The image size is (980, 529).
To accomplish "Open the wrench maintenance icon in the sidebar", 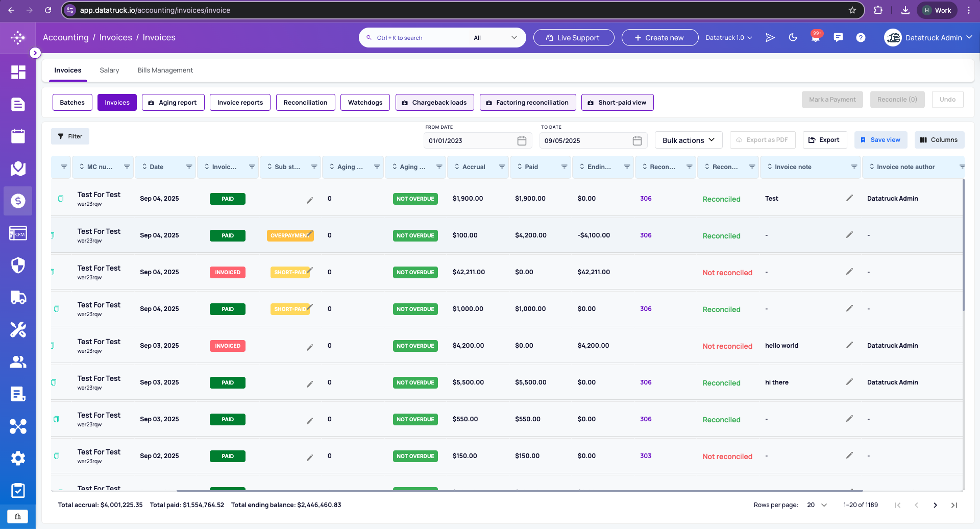I will pos(18,329).
